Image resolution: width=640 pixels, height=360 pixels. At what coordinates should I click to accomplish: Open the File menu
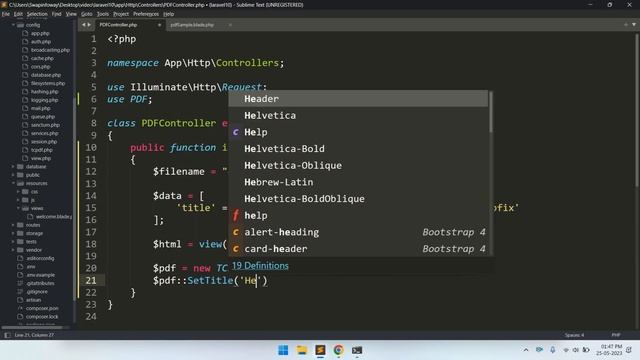pos(6,14)
